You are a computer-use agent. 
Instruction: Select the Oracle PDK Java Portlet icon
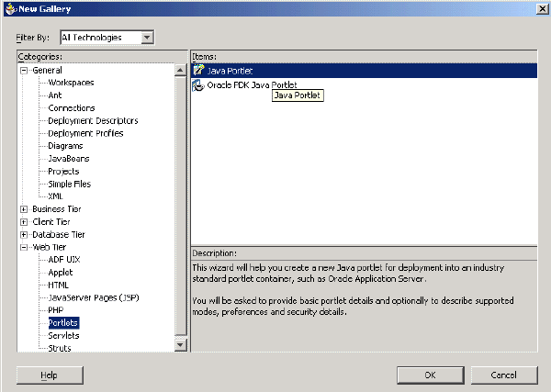tap(198, 85)
